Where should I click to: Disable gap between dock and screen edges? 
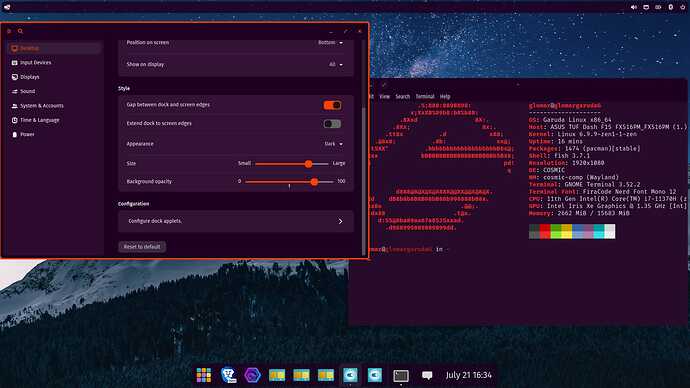pyautogui.click(x=332, y=105)
